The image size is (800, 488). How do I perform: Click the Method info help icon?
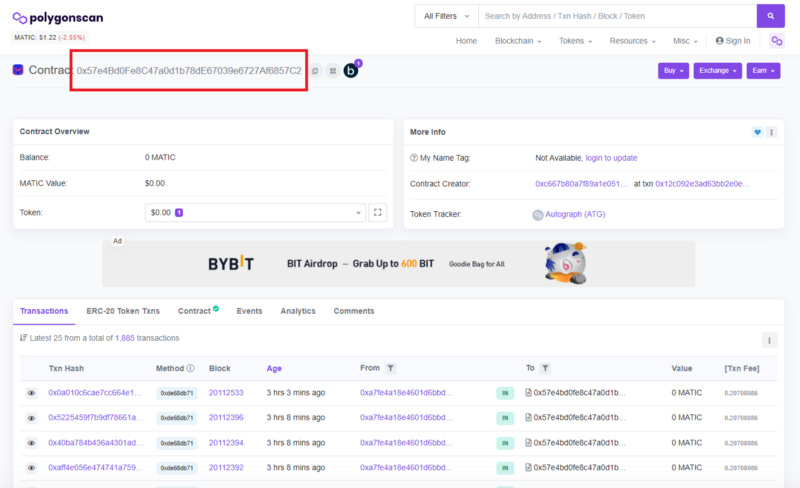(x=190, y=368)
